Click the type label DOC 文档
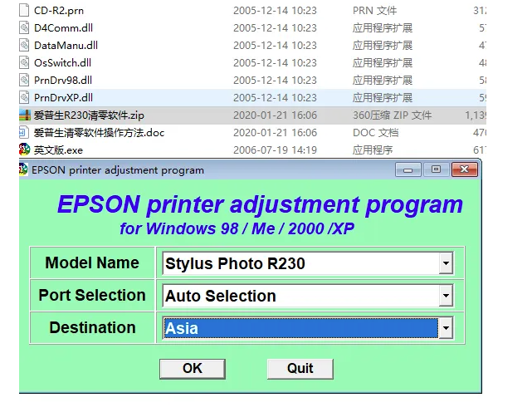 tap(376, 133)
